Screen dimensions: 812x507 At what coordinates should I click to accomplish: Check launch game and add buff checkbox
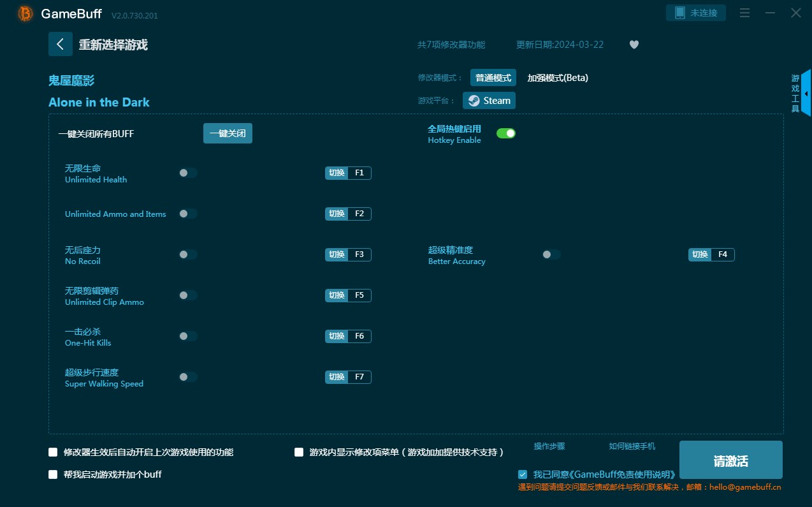tap(53, 474)
